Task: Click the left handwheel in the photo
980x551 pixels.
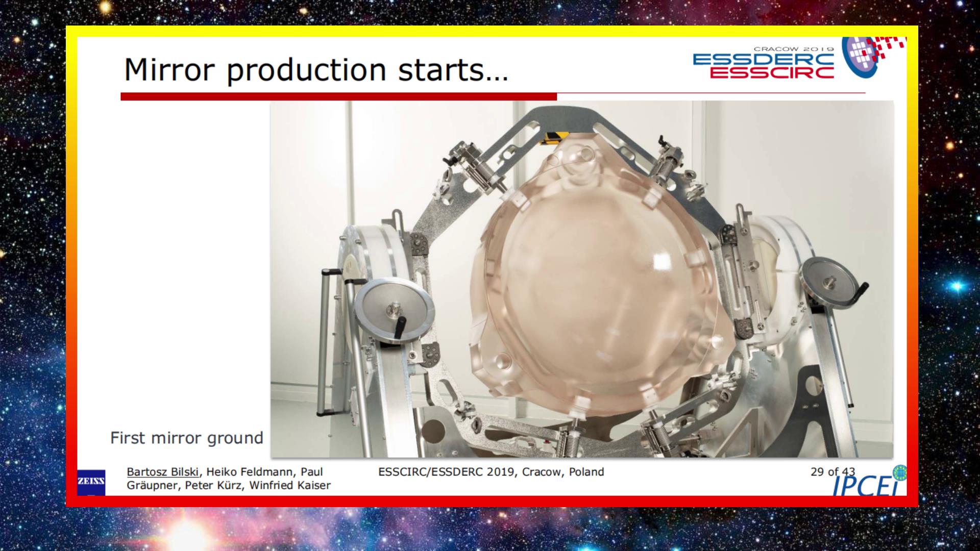Action: pyautogui.click(x=395, y=310)
